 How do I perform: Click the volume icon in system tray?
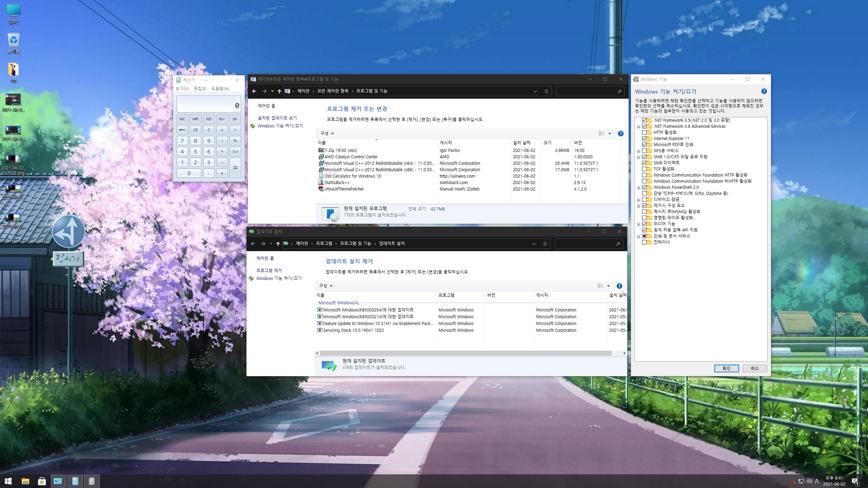coord(809,481)
